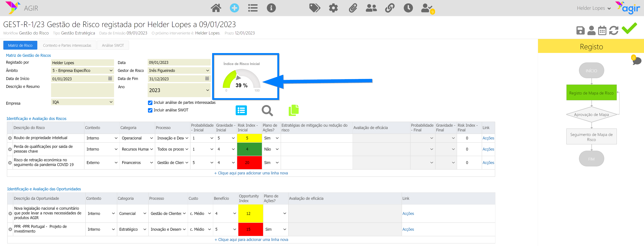Open the clock history icon

pyautogui.click(x=408, y=8)
